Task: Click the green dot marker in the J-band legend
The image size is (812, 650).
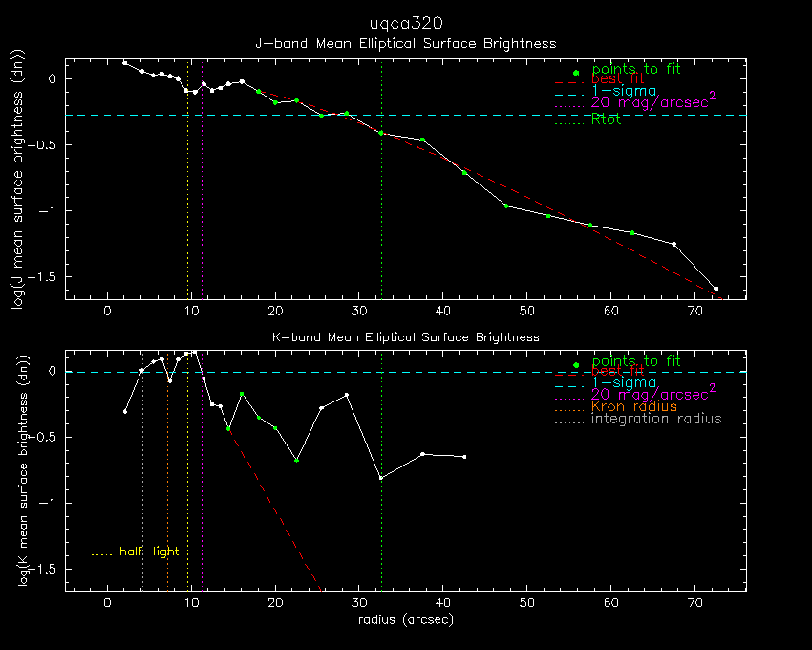Action: point(575,73)
